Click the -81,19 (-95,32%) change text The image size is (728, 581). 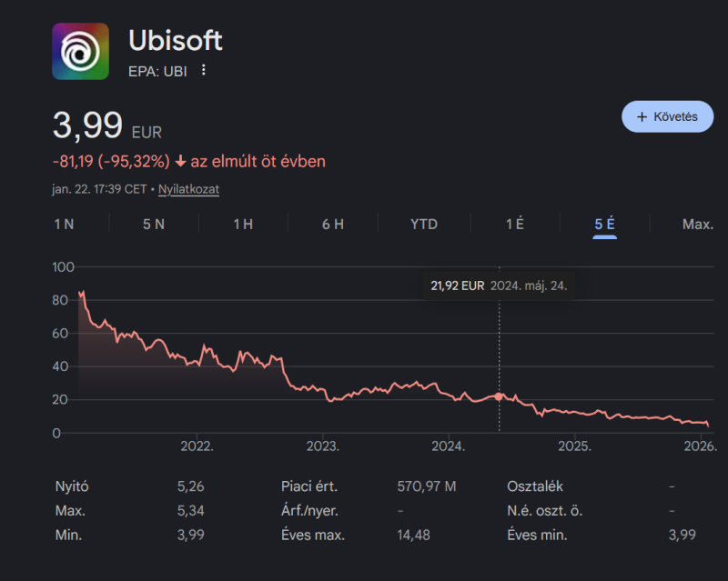click(111, 162)
